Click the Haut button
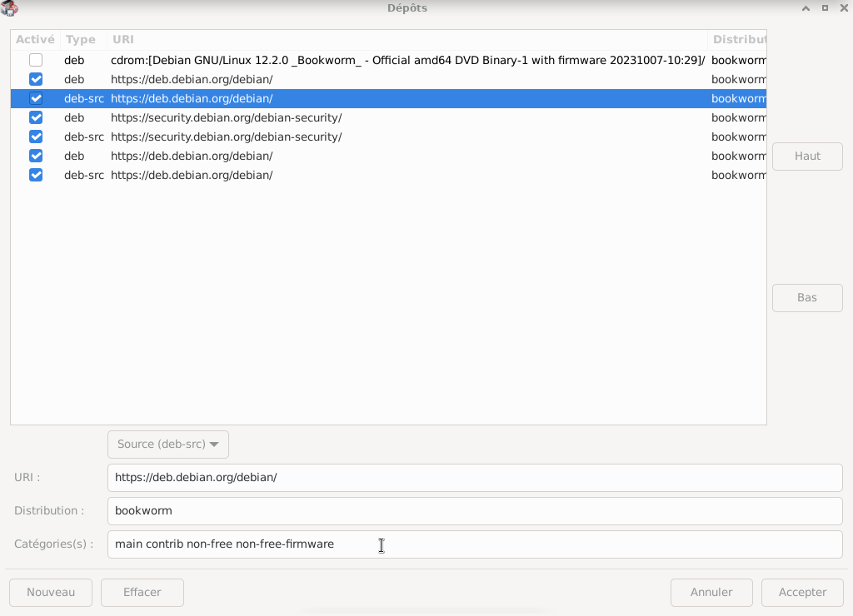 (807, 156)
